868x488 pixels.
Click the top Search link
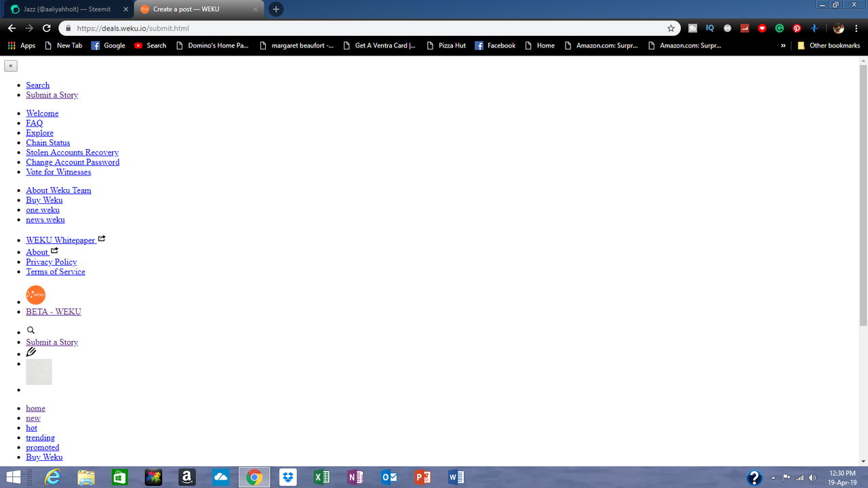(38, 85)
